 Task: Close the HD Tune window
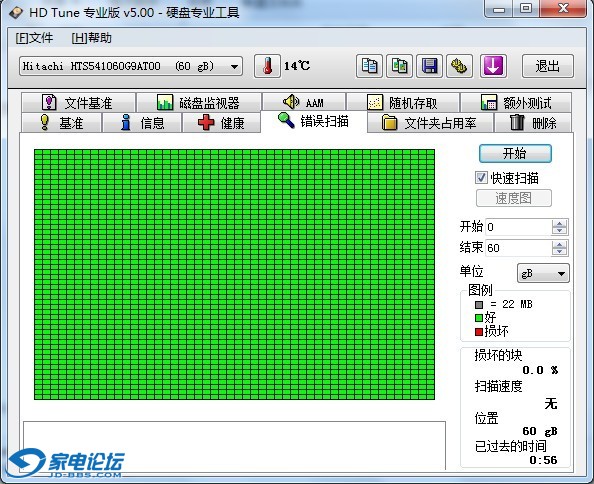563,9
